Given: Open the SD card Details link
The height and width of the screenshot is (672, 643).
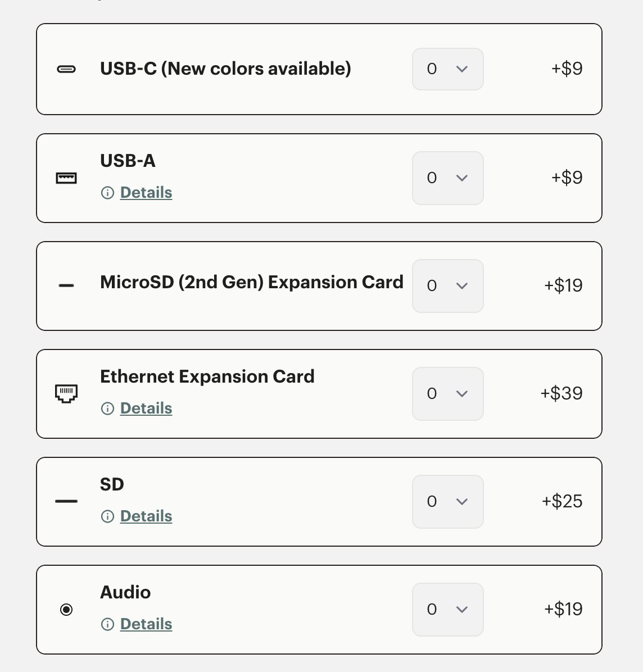Looking at the screenshot, I should (146, 516).
